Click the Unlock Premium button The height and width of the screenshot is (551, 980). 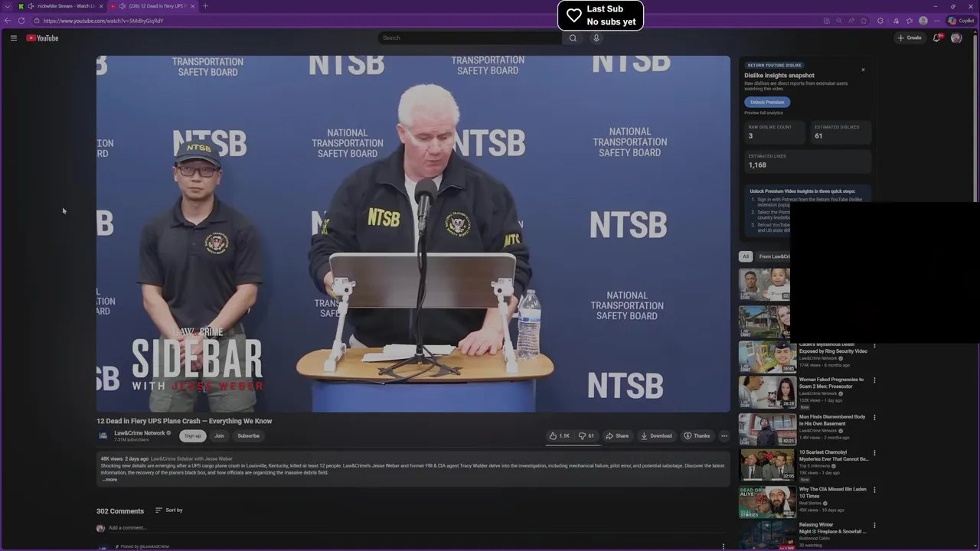[x=767, y=102]
